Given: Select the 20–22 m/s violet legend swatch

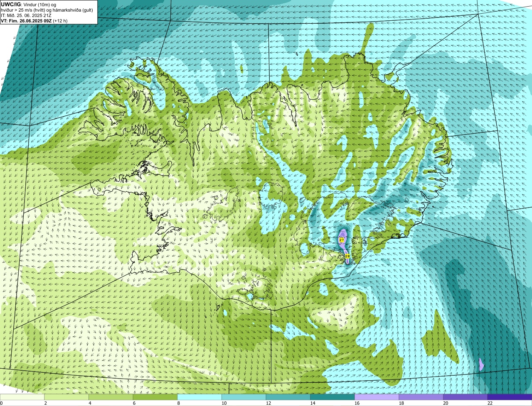Looking at the screenshot, I should click(x=465, y=397).
